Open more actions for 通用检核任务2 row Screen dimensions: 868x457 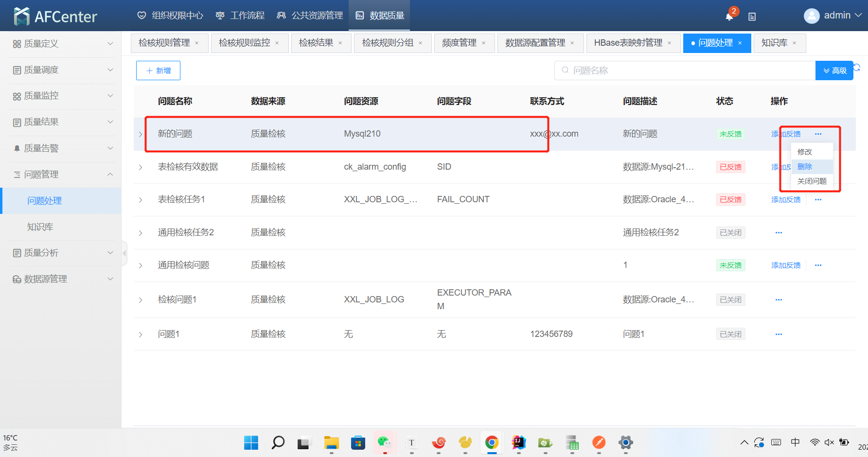tap(779, 233)
